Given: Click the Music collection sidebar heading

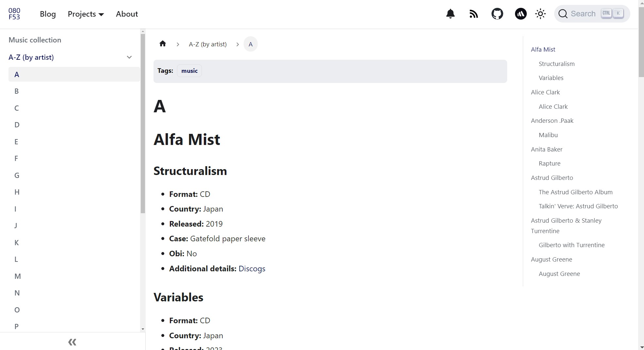Looking at the screenshot, I should coord(35,40).
